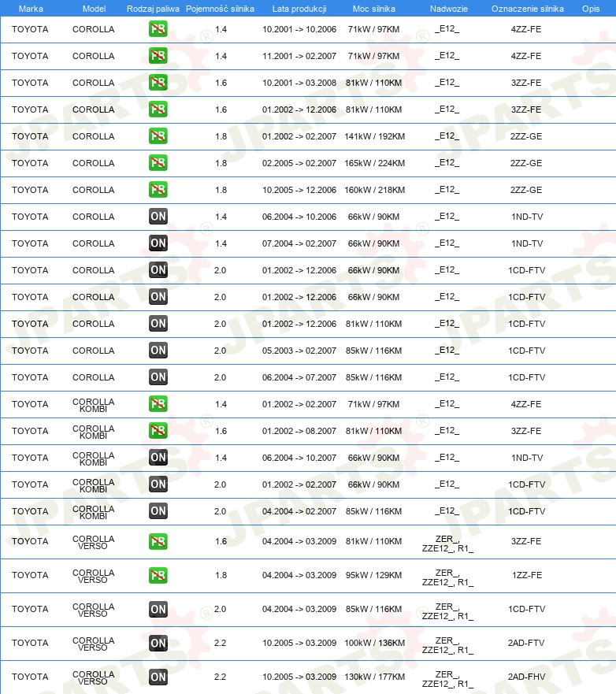
Task: Click the Rodzaj paliwa column header
Action: (153, 9)
